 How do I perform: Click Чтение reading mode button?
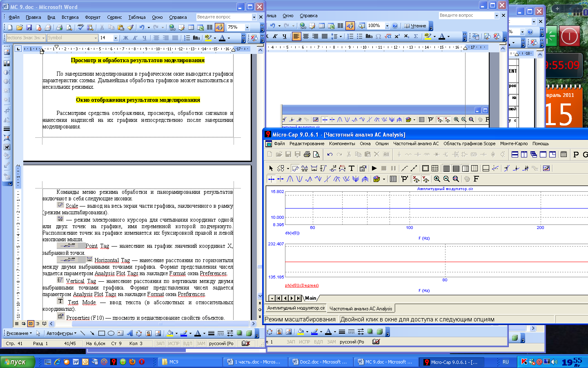[415, 26]
